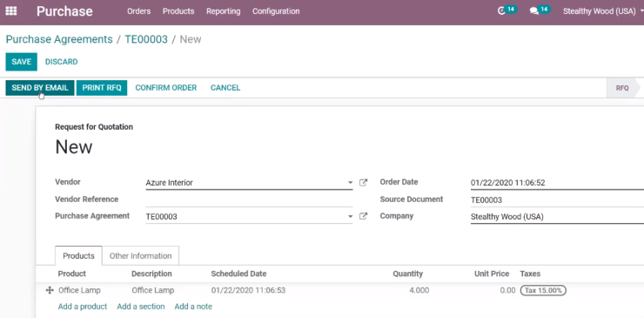Click the RFQ status stage
Image resolution: width=644 pixels, height=318 pixels.
622,88
